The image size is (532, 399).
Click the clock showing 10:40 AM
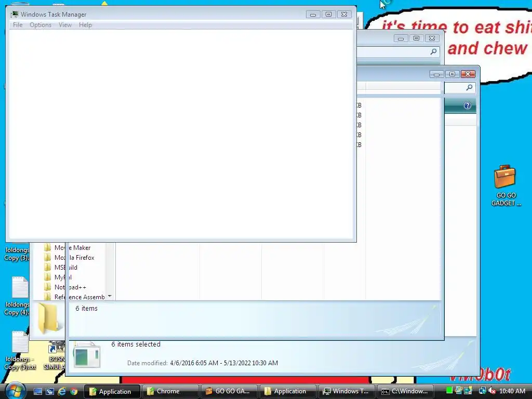coord(512,391)
